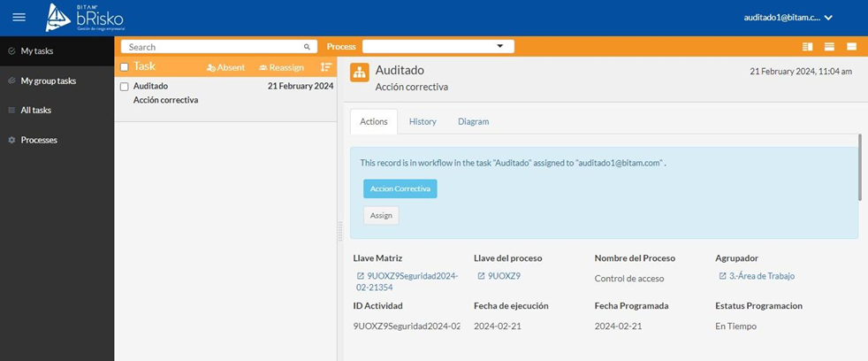Mark user as Absent
The width and height of the screenshot is (868, 361).
226,67
